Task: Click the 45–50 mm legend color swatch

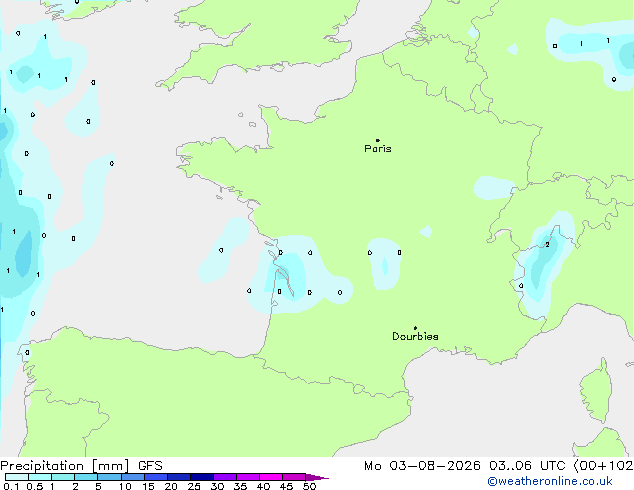Action: click(x=294, y=477)
